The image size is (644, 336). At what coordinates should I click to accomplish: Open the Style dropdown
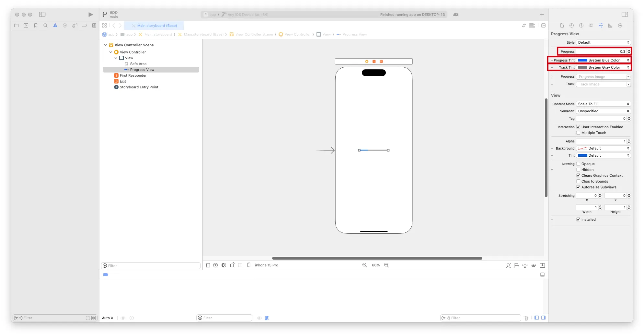coord(603,42)
